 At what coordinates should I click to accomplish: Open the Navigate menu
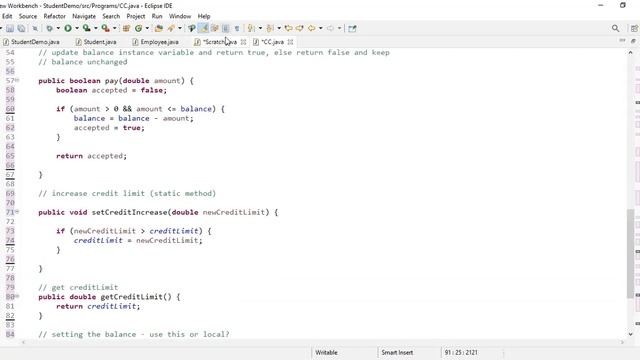tap(84, 16)
